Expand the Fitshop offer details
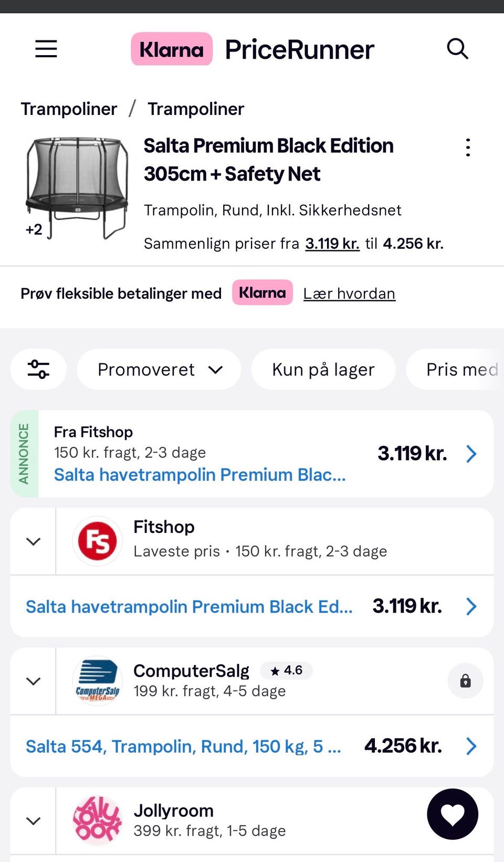The width and height of the screenshot is (504, 862). coord(34,541)
